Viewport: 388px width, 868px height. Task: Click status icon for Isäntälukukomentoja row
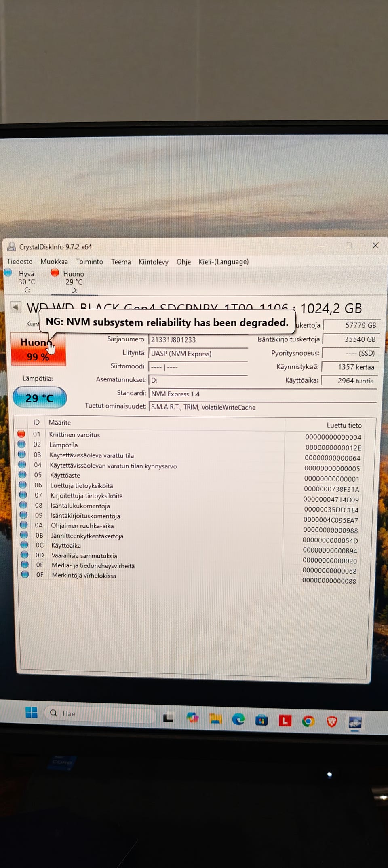[x=23, y=505]
